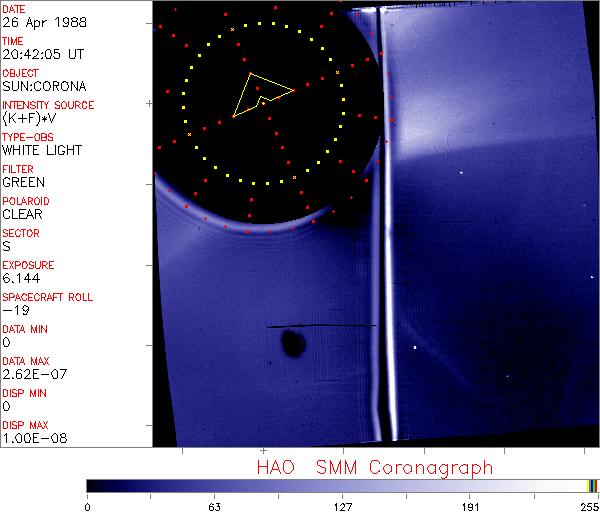Click the yellow and blue end of the colorbar
600x512 pixels.
click(x=592, y=486)
